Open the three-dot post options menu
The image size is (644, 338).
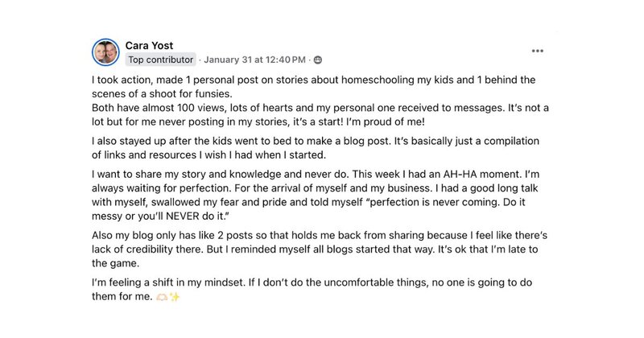point(537,51)
